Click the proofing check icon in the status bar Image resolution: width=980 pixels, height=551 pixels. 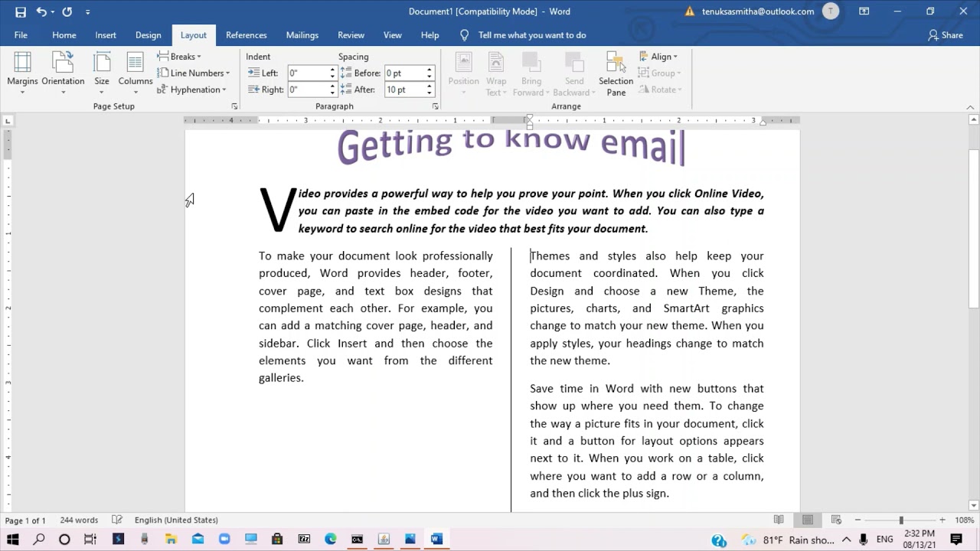[117, 520]
